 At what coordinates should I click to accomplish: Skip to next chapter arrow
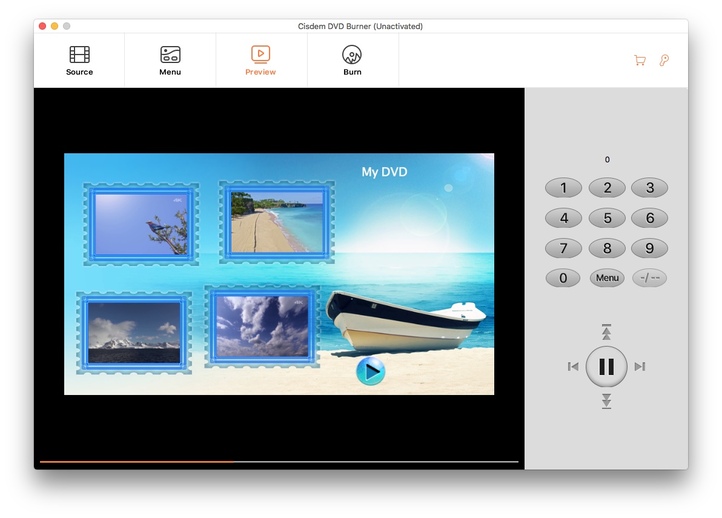point(640,367)
